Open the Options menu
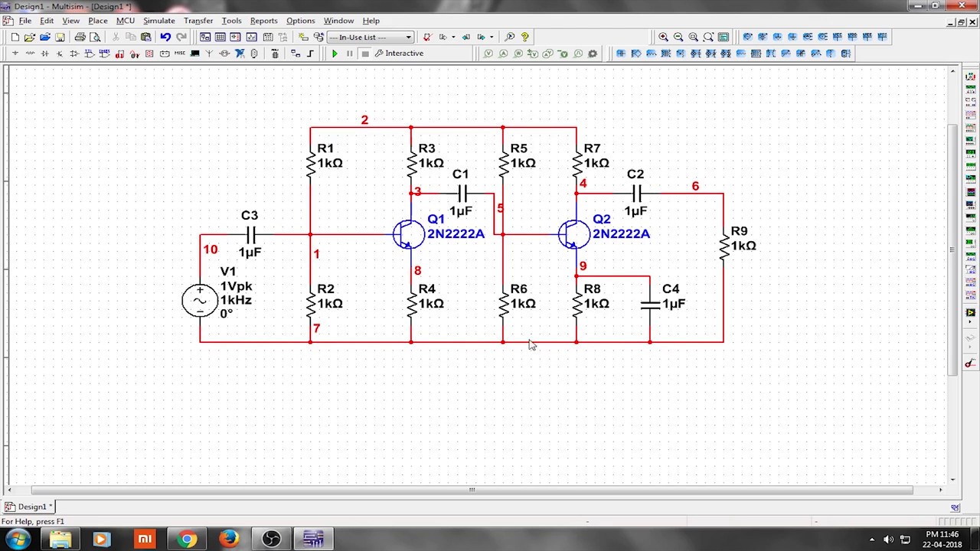980x551 pixels. click(301, 21)
